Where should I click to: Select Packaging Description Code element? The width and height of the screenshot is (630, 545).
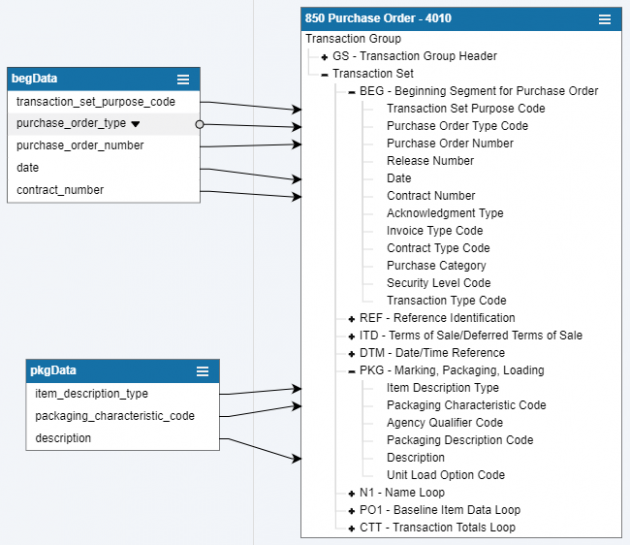(460, 440)
